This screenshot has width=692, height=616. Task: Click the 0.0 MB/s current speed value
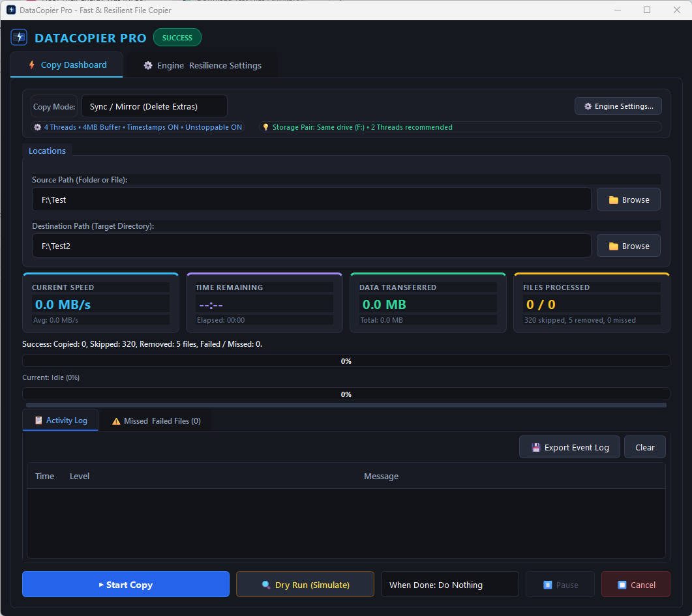click(63, 304)
